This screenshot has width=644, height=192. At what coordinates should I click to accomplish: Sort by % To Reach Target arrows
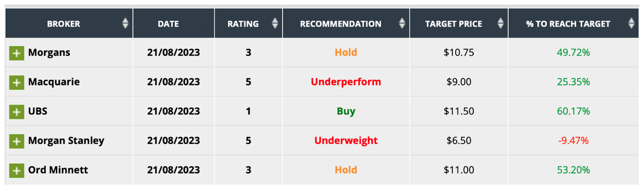(x=631, y=23)
